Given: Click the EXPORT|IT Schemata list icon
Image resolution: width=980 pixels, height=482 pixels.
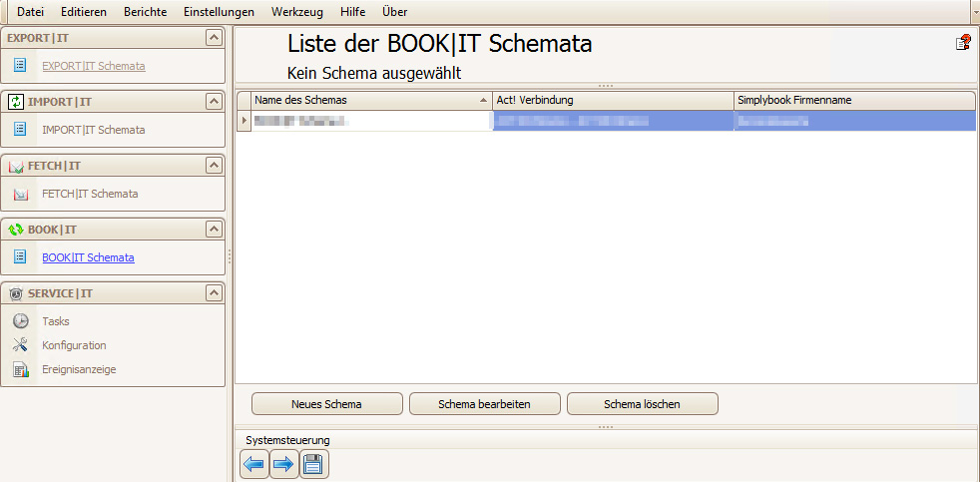Looking at the screenshot, I should 20,65.
